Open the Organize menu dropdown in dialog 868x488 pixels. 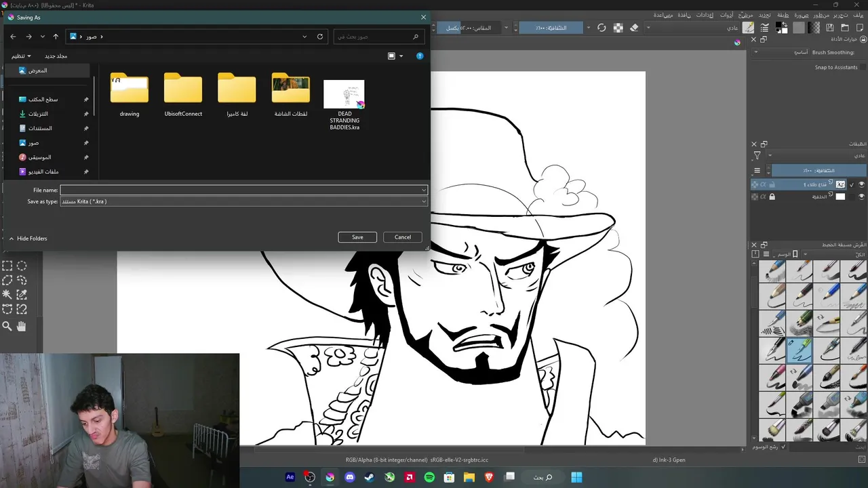[21, 56]
